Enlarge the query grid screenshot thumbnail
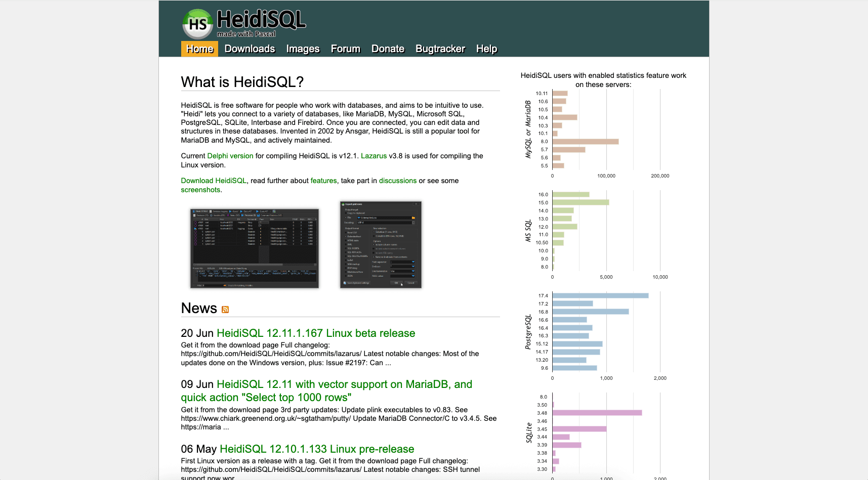868x480 pixels. (x=254, y=248)
